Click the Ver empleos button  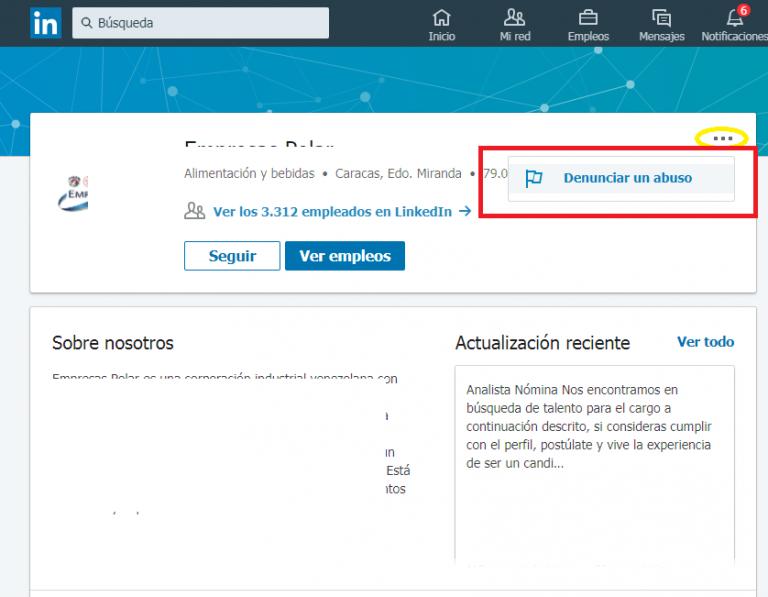click(x=344, y=256)
